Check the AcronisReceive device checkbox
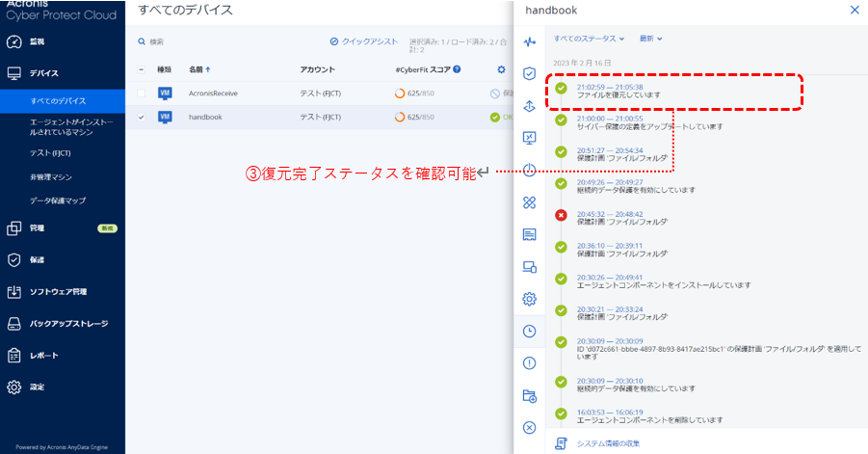The image size is (868, 454). (x=143, y=93)
